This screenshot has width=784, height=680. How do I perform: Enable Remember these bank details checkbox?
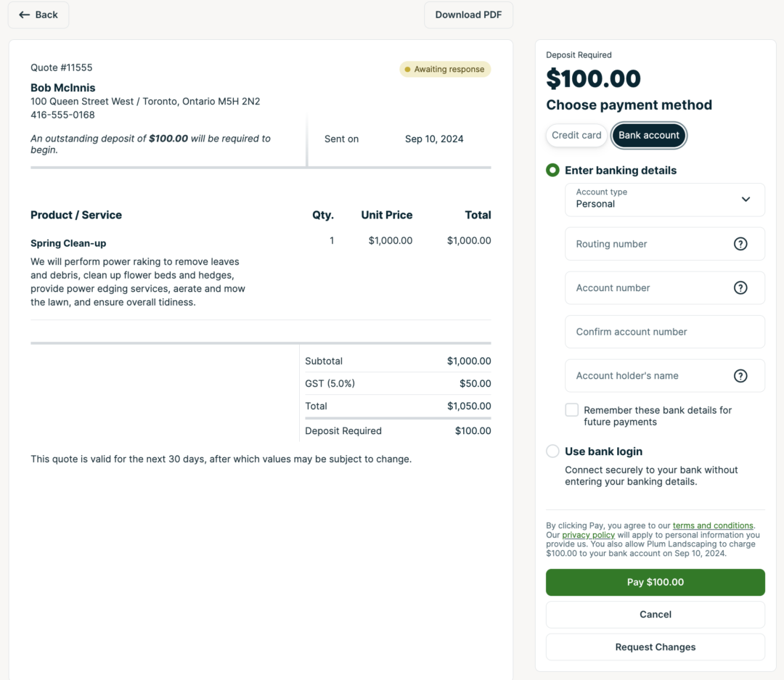pyautogui.click(x=571, y=409)
